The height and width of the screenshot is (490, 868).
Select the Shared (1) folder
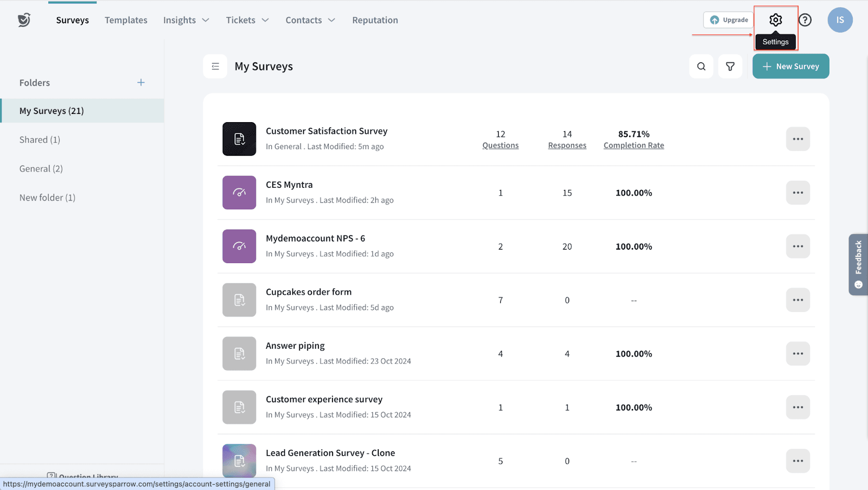40,139
